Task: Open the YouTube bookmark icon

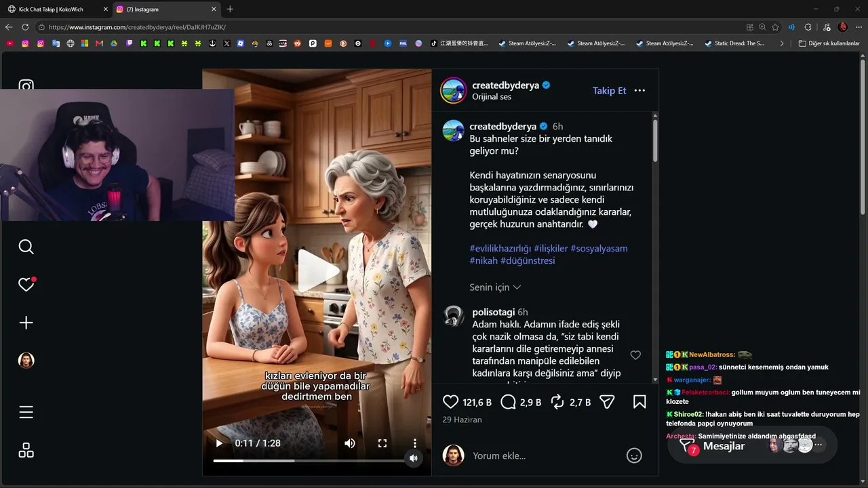Action: point(9,43)
